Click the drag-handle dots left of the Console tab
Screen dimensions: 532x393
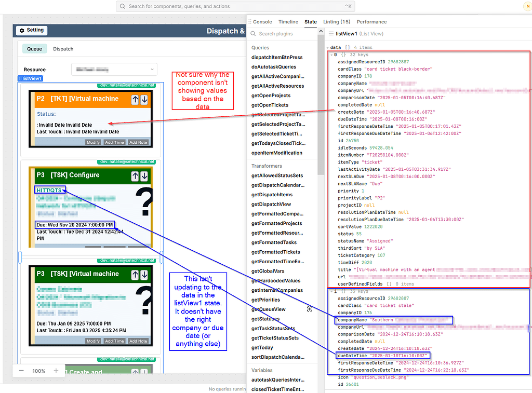coord(251,21)
